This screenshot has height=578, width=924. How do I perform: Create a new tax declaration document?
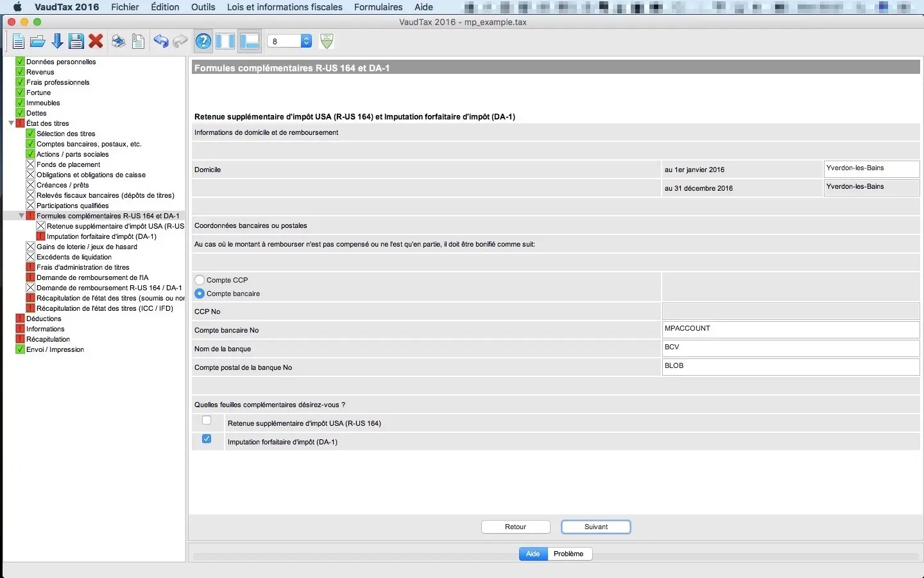(x=18, y=42)
